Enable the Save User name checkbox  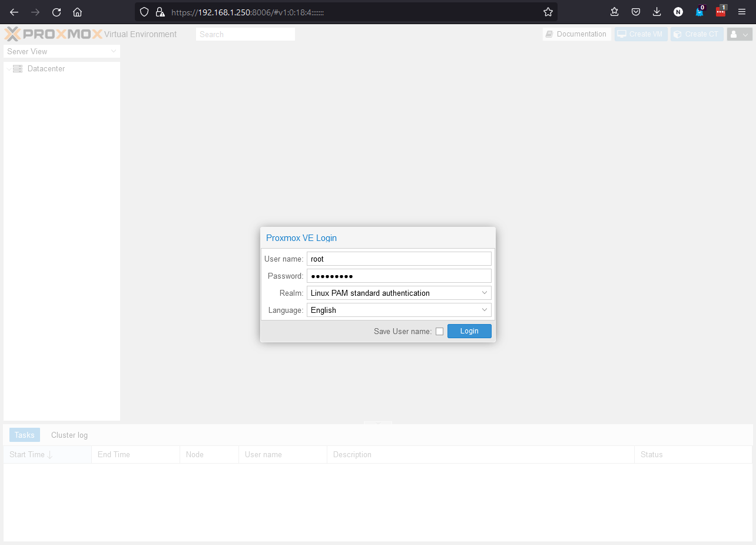(x=439, y=332)
